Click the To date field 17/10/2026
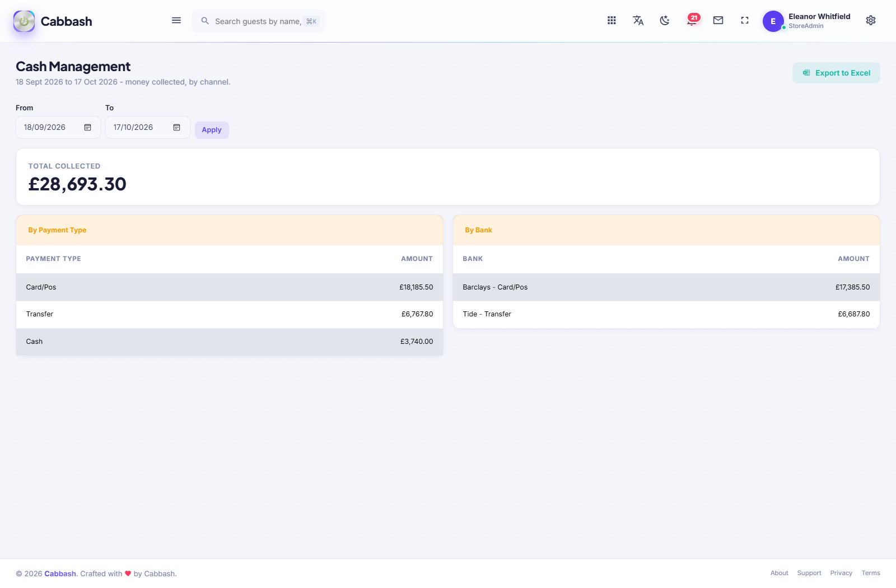896x588 pixels. pos(148,128)
